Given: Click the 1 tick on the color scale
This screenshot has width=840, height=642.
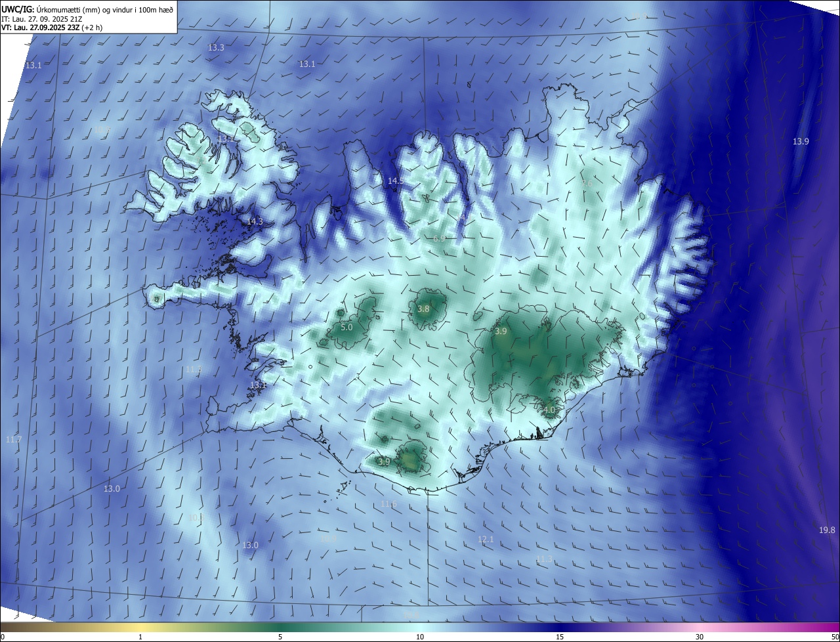Looking at the screenshot, I should (140, 637).
